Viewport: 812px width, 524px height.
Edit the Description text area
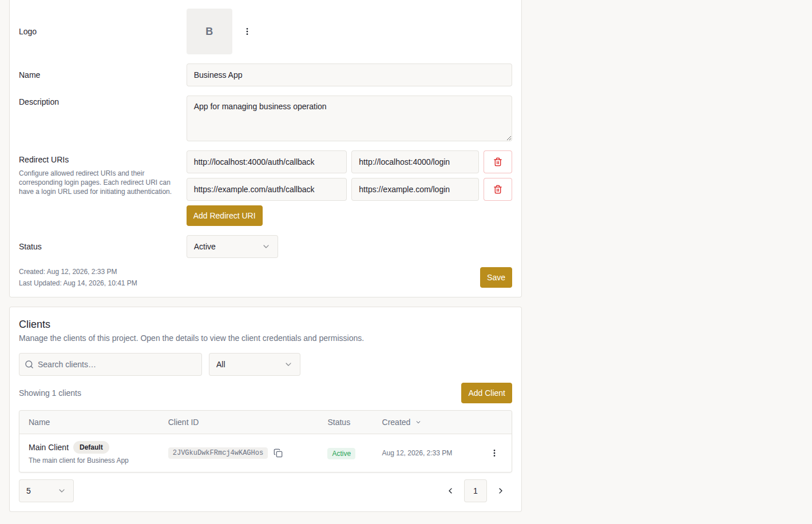pos(349,118)
